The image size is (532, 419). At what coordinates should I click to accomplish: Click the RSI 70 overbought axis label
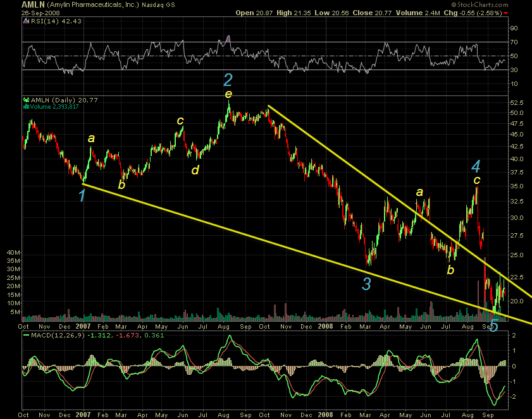pos(514,42)
